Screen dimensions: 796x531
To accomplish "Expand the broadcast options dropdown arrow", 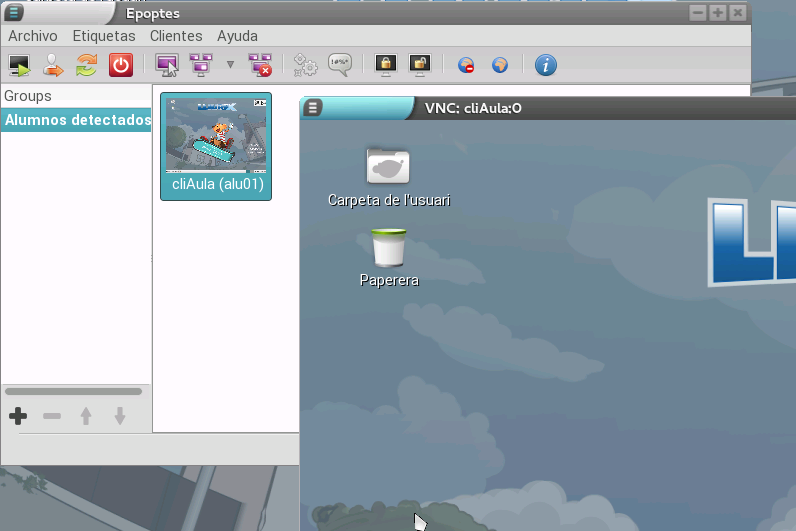I will click(230, 66).
